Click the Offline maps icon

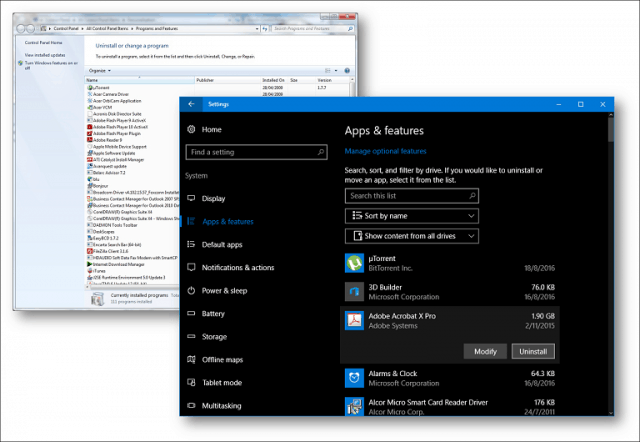[191, 360]
